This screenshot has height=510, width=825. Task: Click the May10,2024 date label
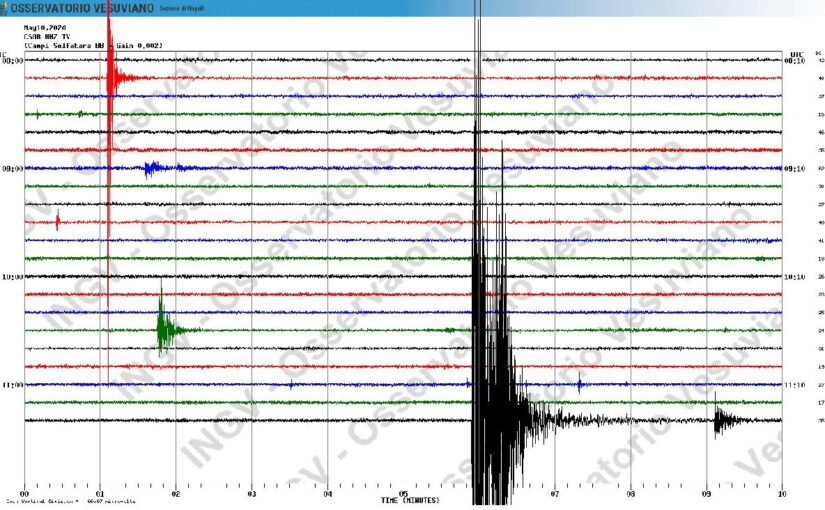45,27
